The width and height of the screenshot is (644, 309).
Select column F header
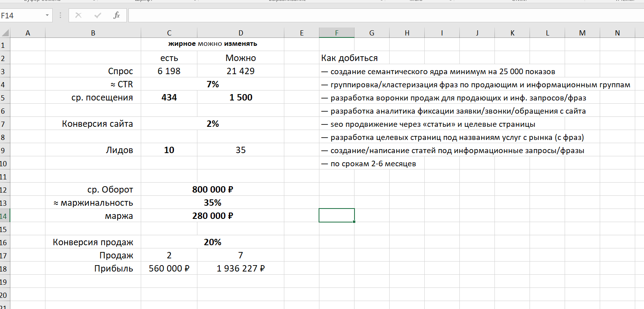(337, 33)
